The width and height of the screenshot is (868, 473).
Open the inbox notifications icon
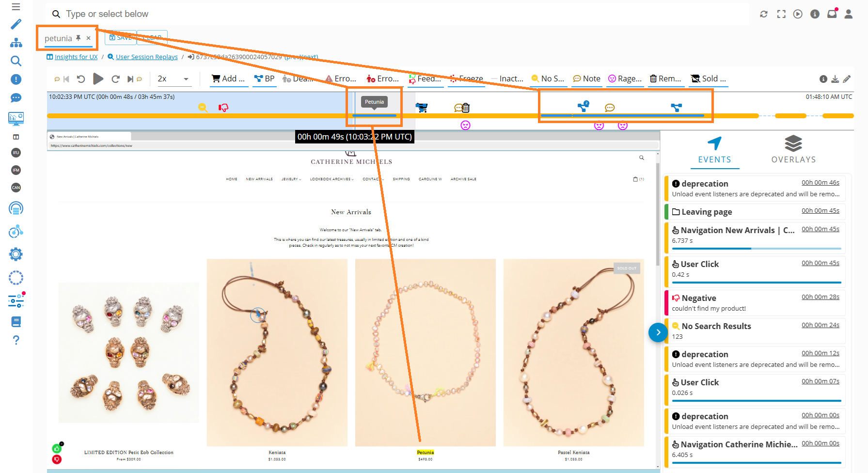832,14
